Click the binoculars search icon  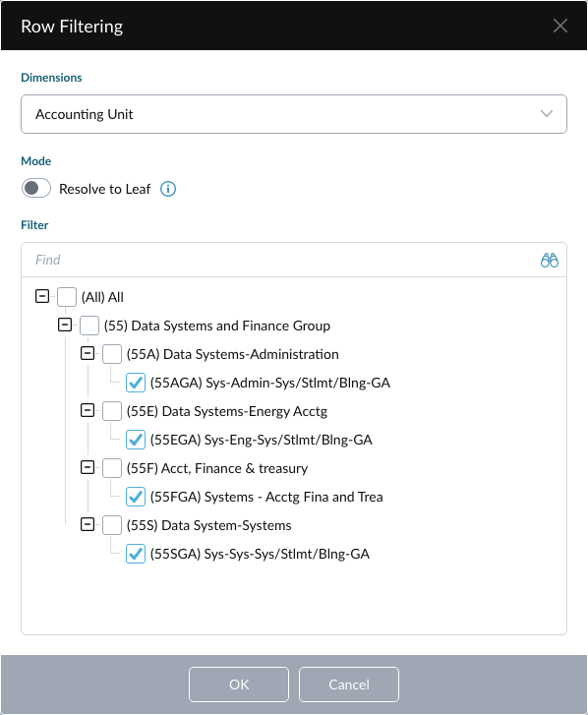550,260
